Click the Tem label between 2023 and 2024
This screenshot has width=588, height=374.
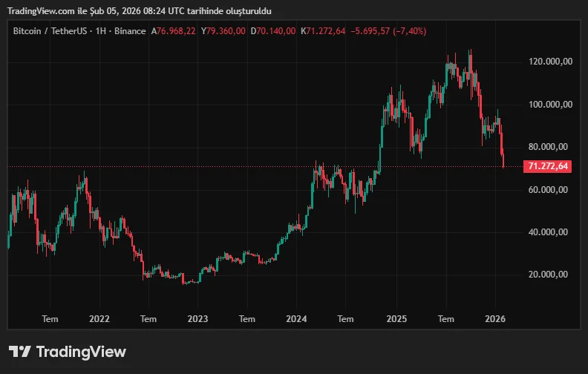(x=247, y=319)
